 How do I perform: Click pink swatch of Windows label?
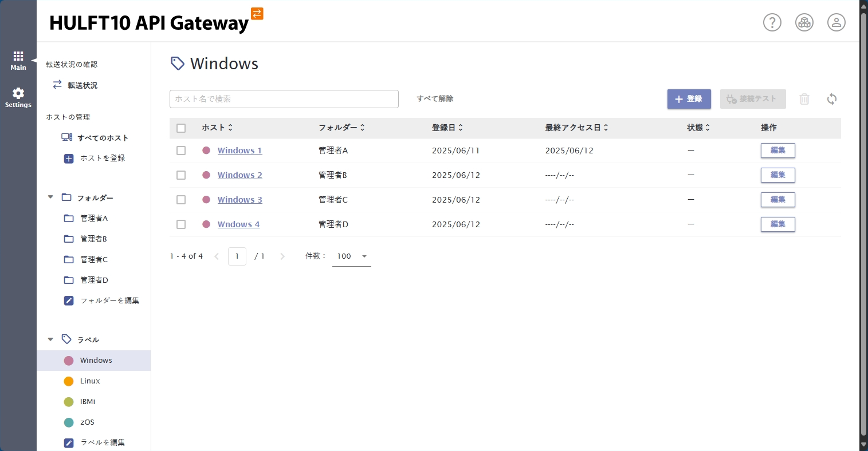69,361
